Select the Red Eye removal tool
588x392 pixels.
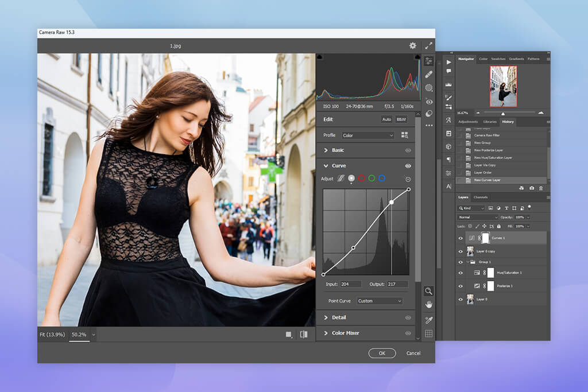429,102
